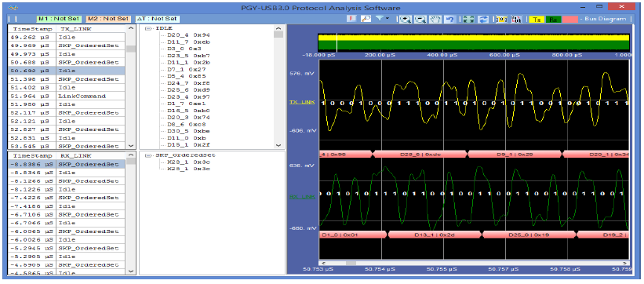Click the RX_LINK column header

(90, 156)
